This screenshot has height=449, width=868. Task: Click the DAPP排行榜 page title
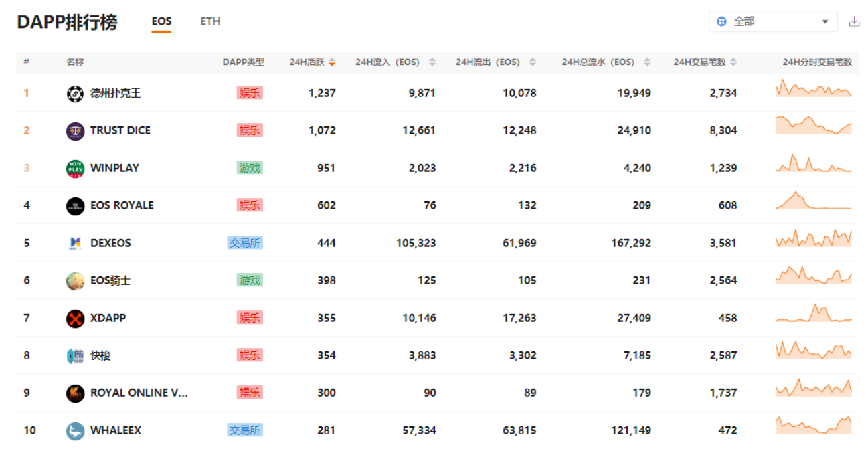click(x=67, y=22)
